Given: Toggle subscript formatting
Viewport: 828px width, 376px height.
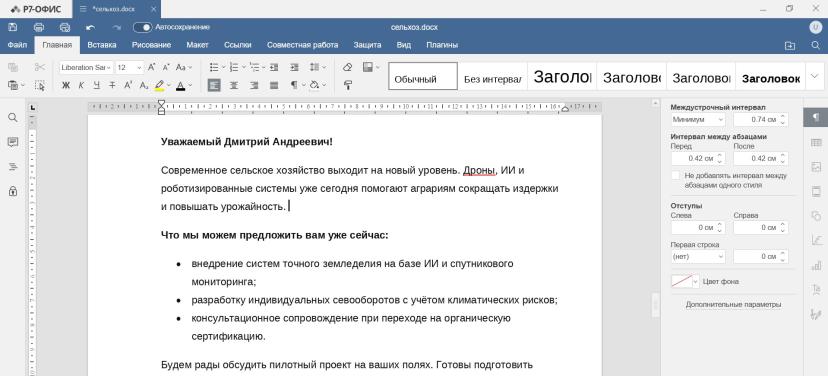Looking at the screenshot, I should 144,85.
